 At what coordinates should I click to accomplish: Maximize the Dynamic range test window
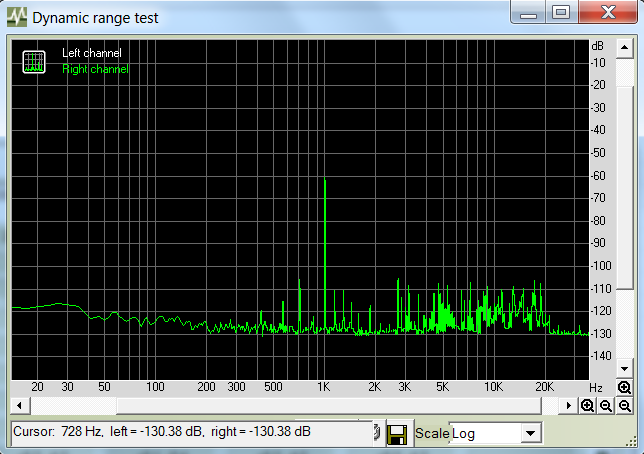[561, 12]
